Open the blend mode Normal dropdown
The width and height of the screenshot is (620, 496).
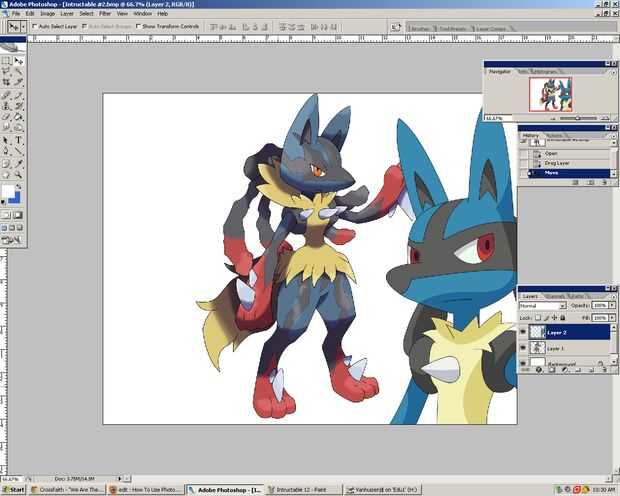coord(542,306)
